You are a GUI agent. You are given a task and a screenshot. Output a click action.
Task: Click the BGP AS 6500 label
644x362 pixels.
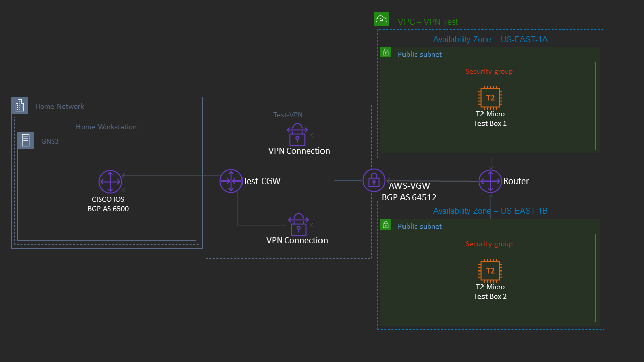(x=108, y=209)
